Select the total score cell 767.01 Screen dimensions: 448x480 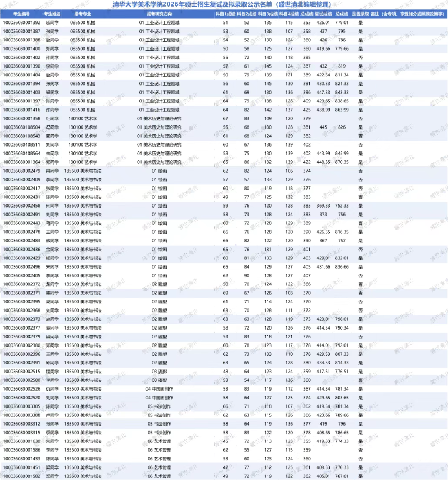click(342, 476)
